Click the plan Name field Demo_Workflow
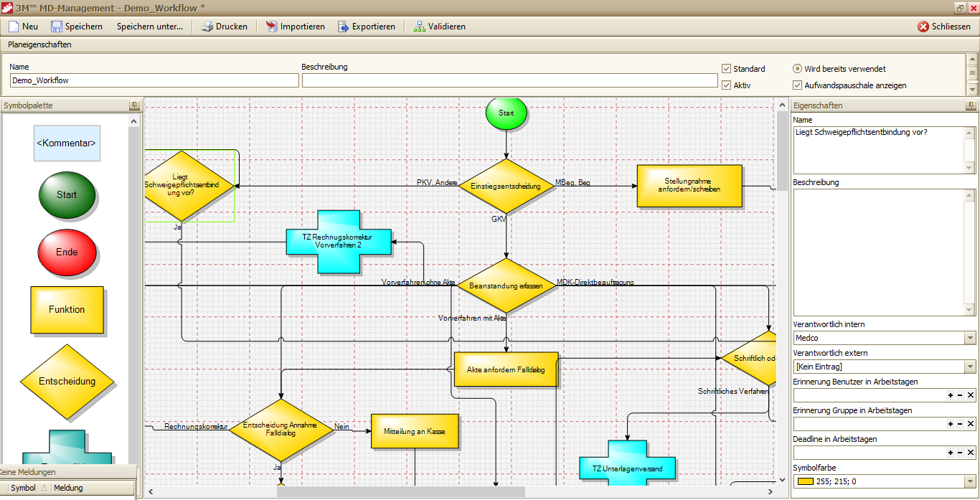 point(154,80)
